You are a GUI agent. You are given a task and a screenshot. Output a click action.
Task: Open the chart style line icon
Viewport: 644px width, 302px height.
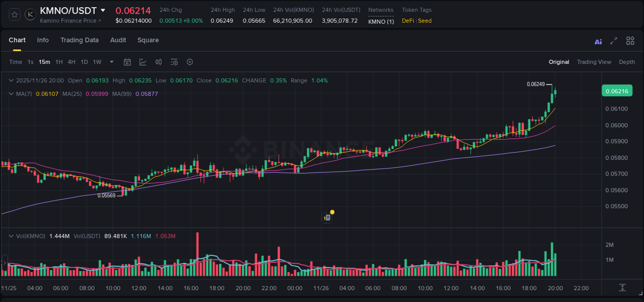click(x=143, y=62)
